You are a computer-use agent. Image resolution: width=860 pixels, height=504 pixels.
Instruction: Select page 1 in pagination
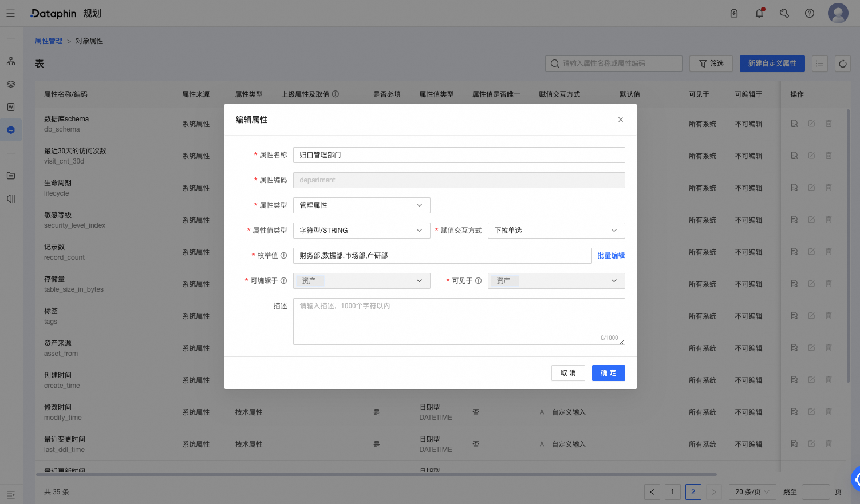(672, 491)
